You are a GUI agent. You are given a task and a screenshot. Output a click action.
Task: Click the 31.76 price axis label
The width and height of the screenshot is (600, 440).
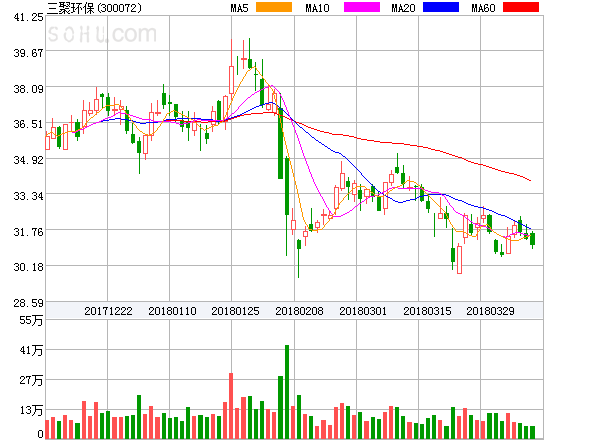click(x=28, y=232)
